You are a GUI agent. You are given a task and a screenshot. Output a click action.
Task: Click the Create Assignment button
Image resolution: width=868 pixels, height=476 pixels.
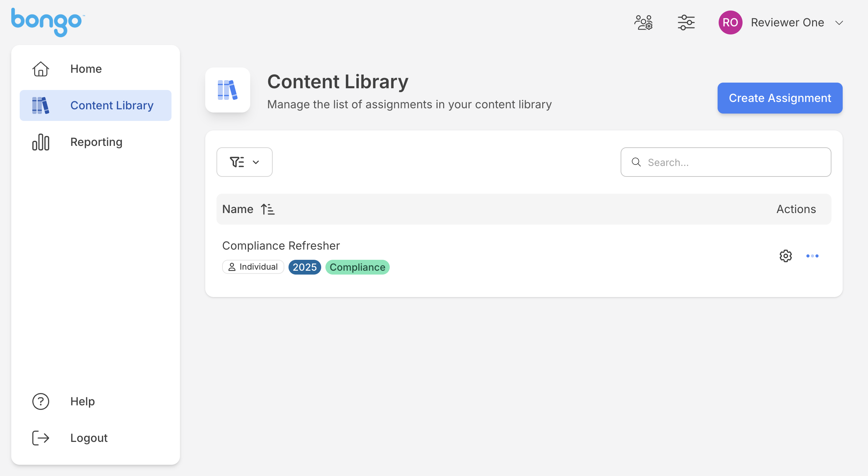click(x=780, y=98)
